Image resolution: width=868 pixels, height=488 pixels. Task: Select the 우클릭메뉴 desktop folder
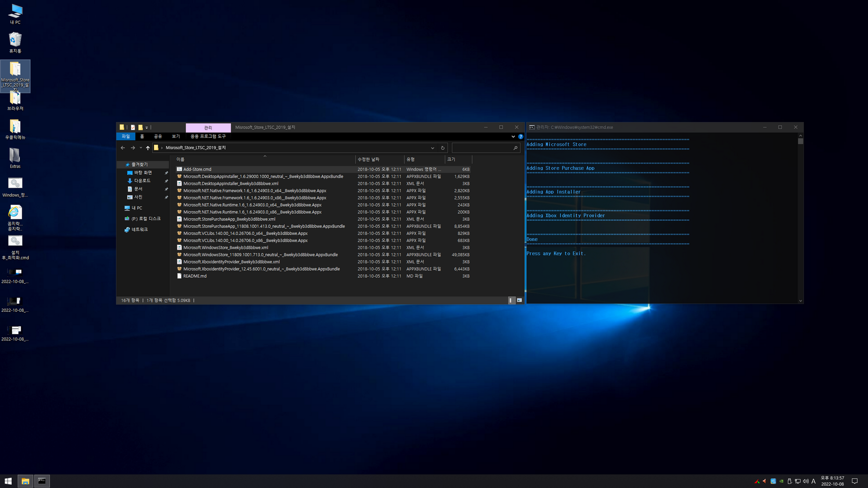coord(15,129)
